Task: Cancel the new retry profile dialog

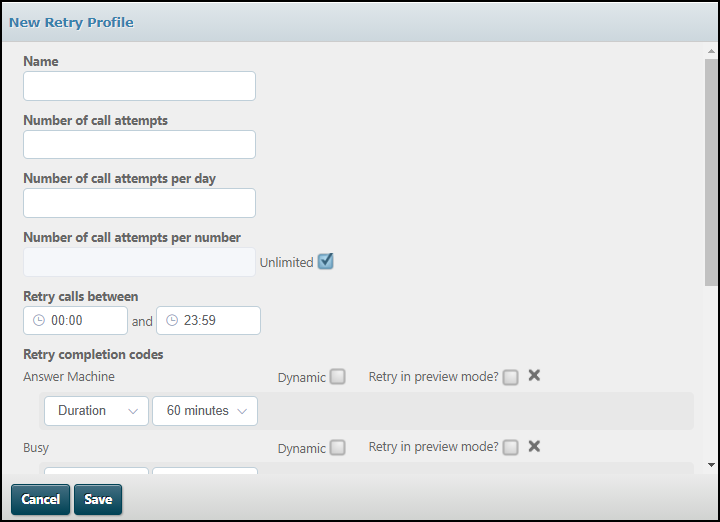Action: tap(41, 499)
